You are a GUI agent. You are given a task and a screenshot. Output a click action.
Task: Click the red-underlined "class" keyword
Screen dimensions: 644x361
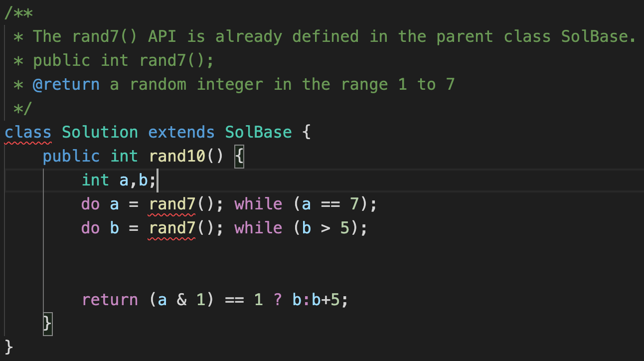tap(28, 133)
